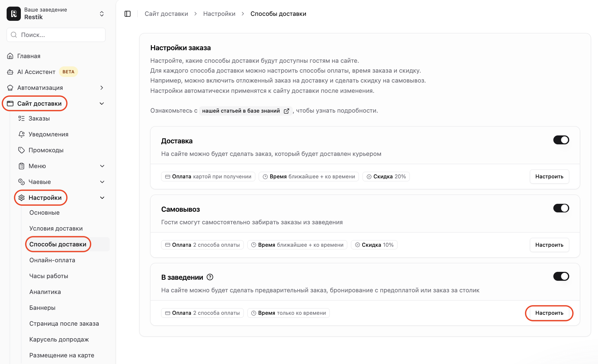Go to Часы работы settings
Screen dimensions: 598x364
pos(49,276)
